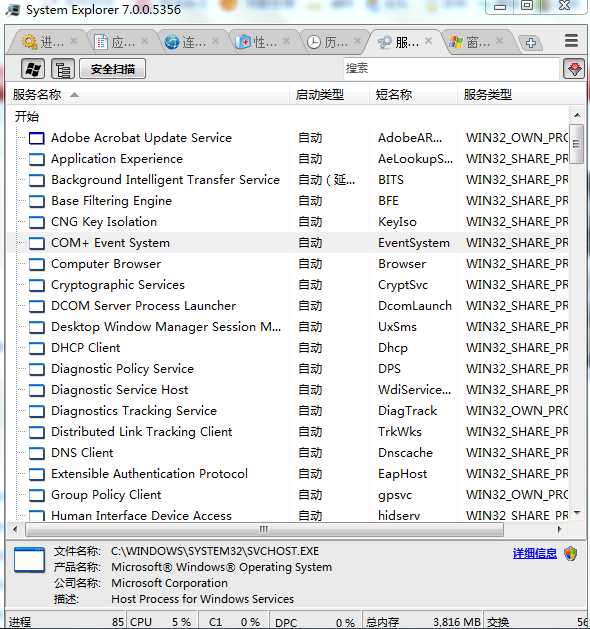This screenshot has width=590, height=629.
Task: Click the Base Filtering Engine icon
Action: click(x=36, y=201)
